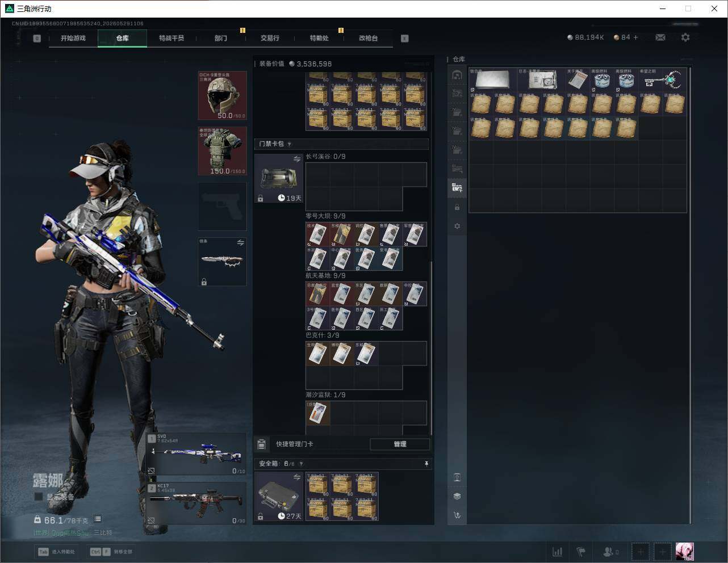Select the access card pack container
Image resolution: width=728 pixels, height=563 pixels.
278,178
